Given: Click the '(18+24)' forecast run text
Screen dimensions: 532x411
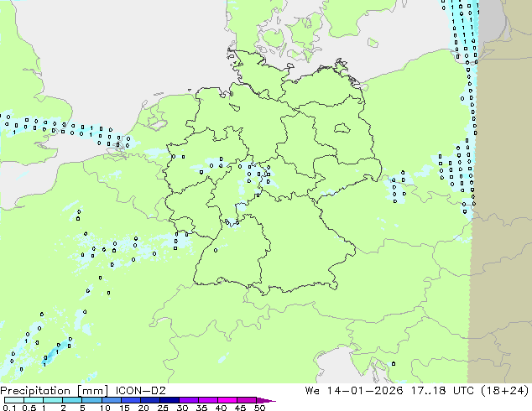Looking at the screenshot, I should 505,391.
